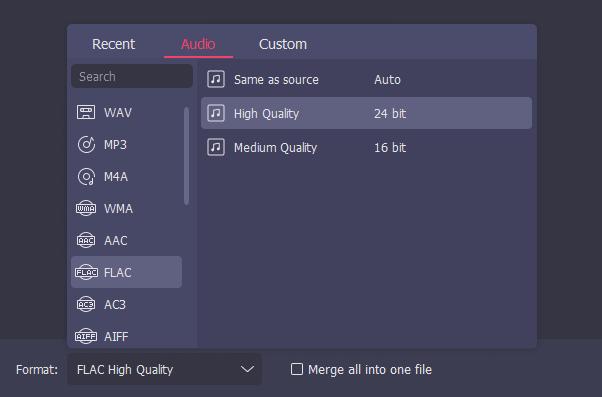Click the format Search field
Viewport: 602px width, 397px height.
pos(132,76)
